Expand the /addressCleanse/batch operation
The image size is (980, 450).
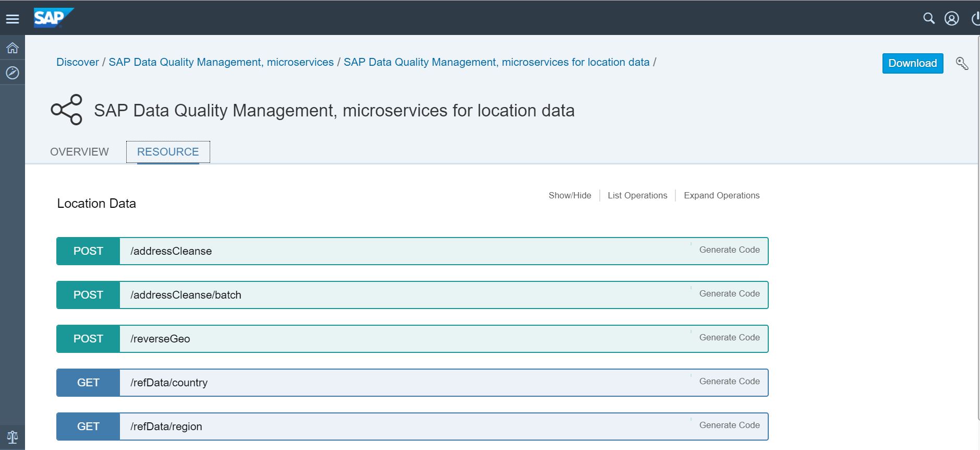412,295
